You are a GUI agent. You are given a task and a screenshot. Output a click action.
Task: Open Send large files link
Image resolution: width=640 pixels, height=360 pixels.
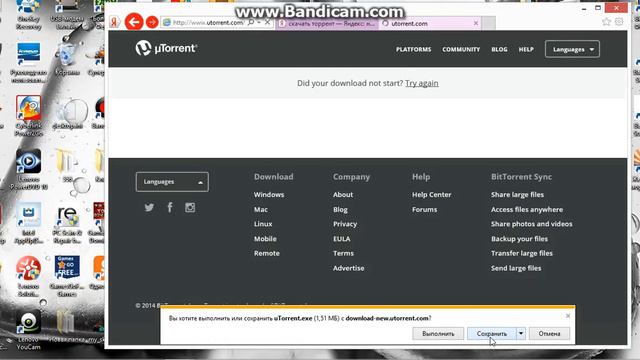516,268
